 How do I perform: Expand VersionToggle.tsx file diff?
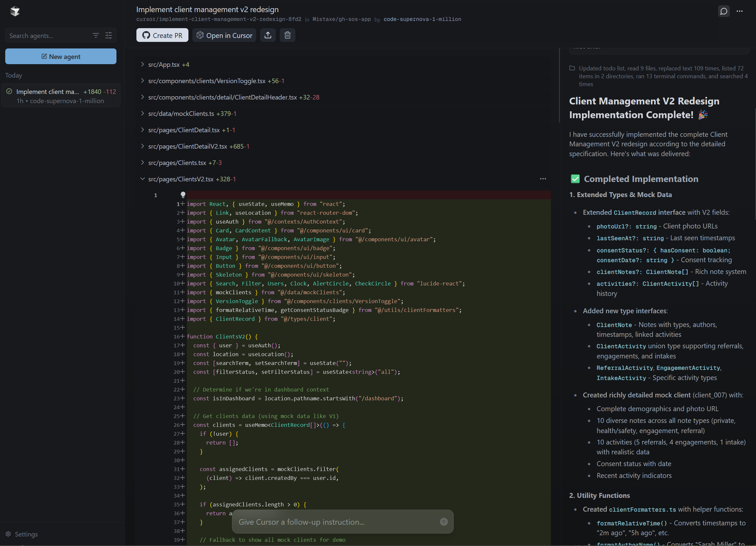point(143,81)
